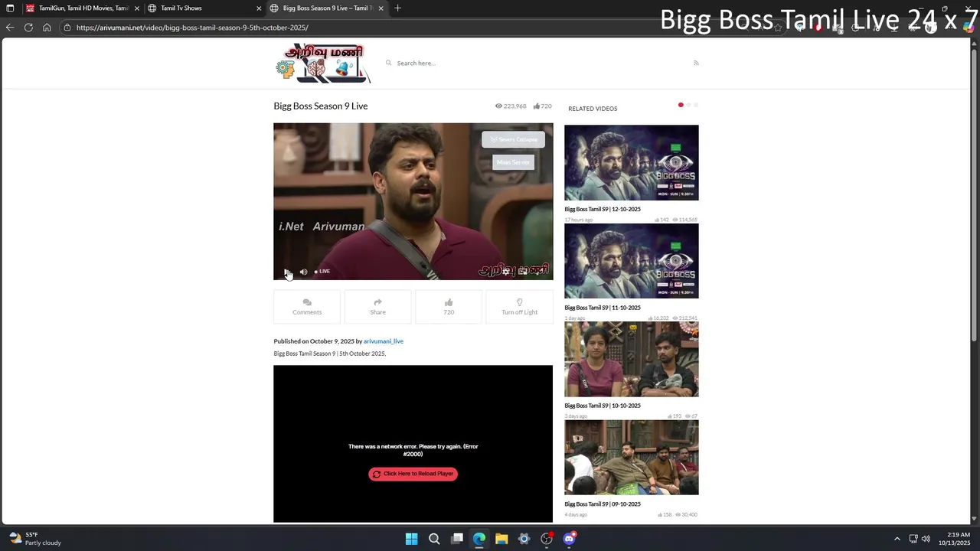Viewport: 980px width, 551px height.
Task: Open Bigg Boss Tamil S9 11-10-2025 thumbnail
Action: pos(632,261)
